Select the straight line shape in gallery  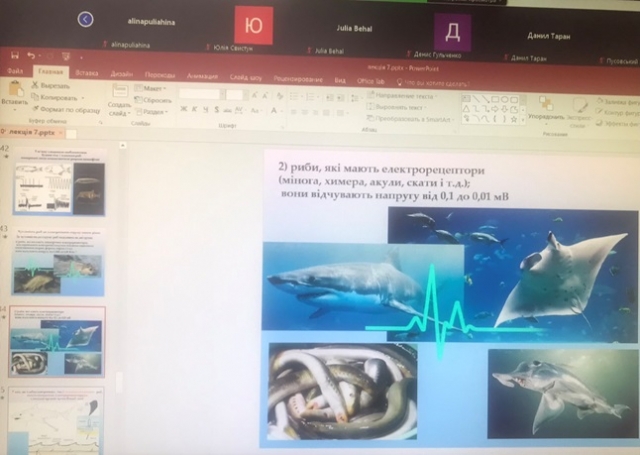pos(476,99)
